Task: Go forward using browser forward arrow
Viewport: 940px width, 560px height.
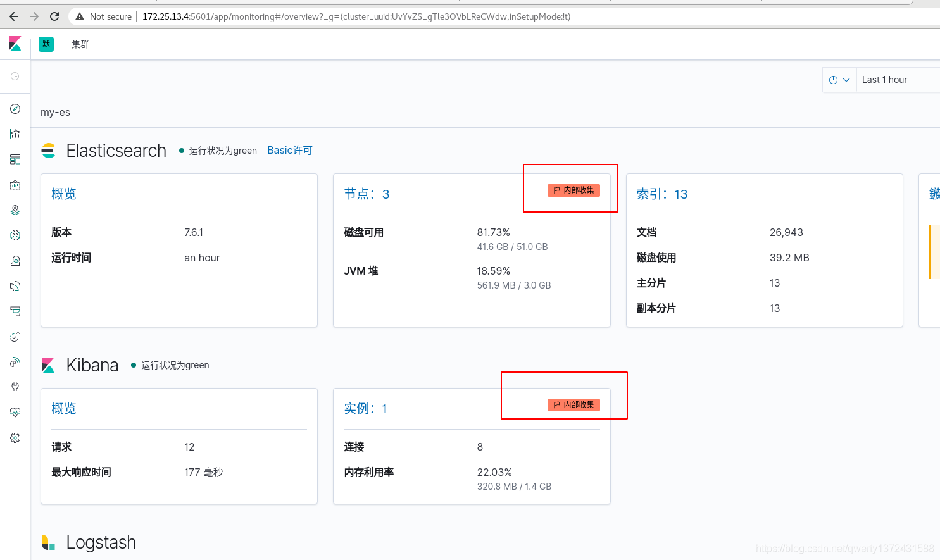Action: click(34, 16)
